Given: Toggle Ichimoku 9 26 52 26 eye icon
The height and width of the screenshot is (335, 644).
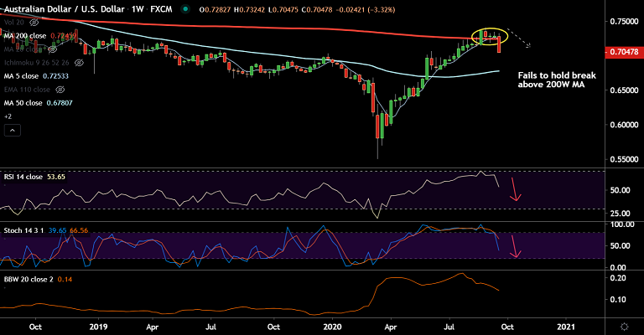Looking at the screenshot, I should [79, 63].
